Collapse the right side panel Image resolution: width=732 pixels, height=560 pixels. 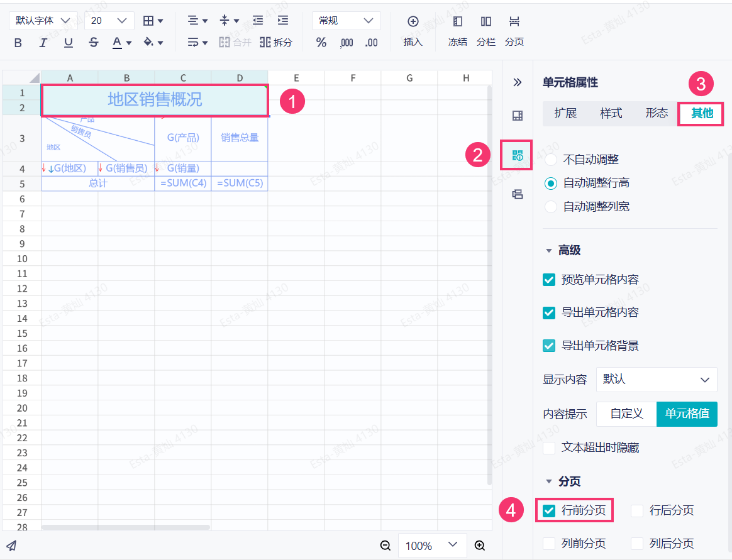(x=518, y=82)
